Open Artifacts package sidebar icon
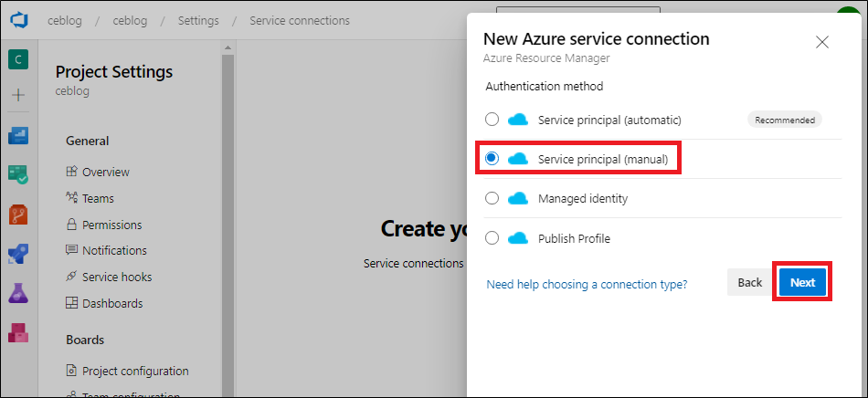The image size is (868, 398). point(18,332)
